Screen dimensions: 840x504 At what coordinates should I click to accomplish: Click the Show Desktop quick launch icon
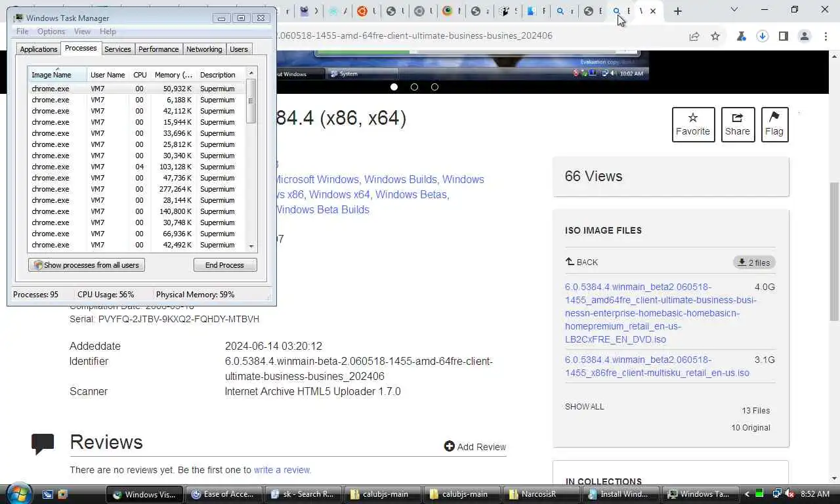[x=47, y=494]
